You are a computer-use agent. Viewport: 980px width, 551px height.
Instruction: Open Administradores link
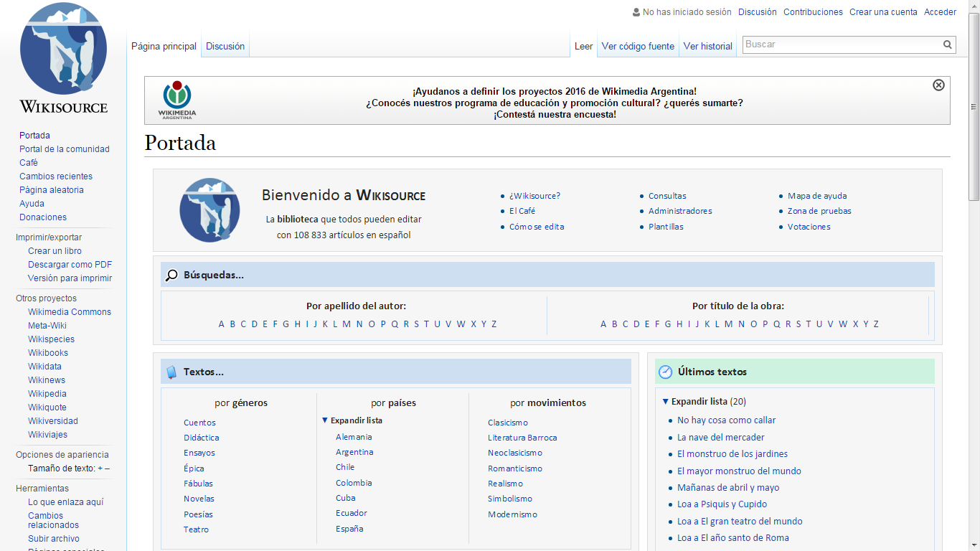(x=680, y=211)
